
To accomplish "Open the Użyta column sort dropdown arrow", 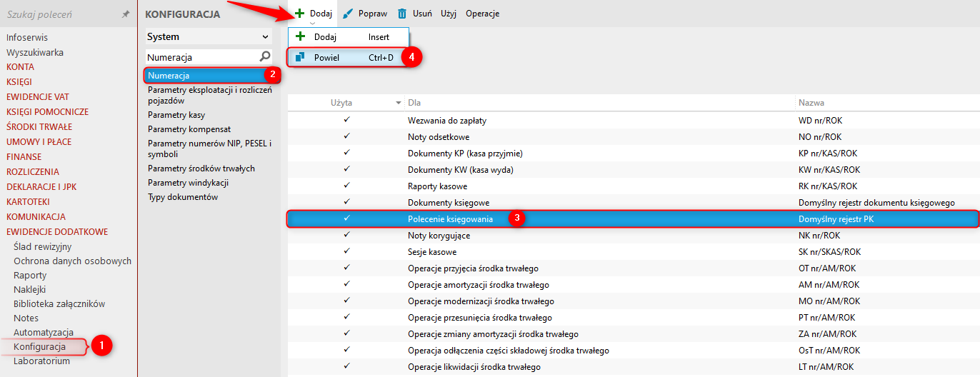I will pos(399,104).
